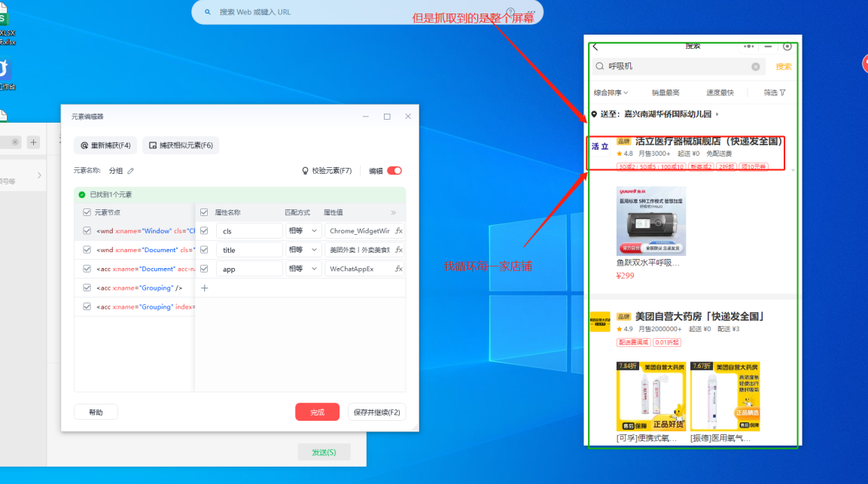The height and width of the screenshot is (484, 868).
Task: Select the 销量最高 sort tab
Action: click(x=665, y=93)
